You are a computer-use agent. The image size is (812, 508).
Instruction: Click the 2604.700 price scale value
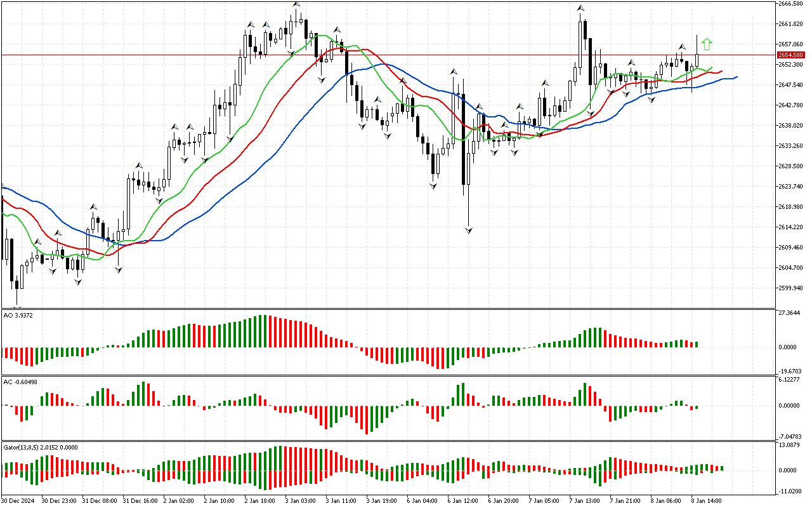(x=790, y=268)
